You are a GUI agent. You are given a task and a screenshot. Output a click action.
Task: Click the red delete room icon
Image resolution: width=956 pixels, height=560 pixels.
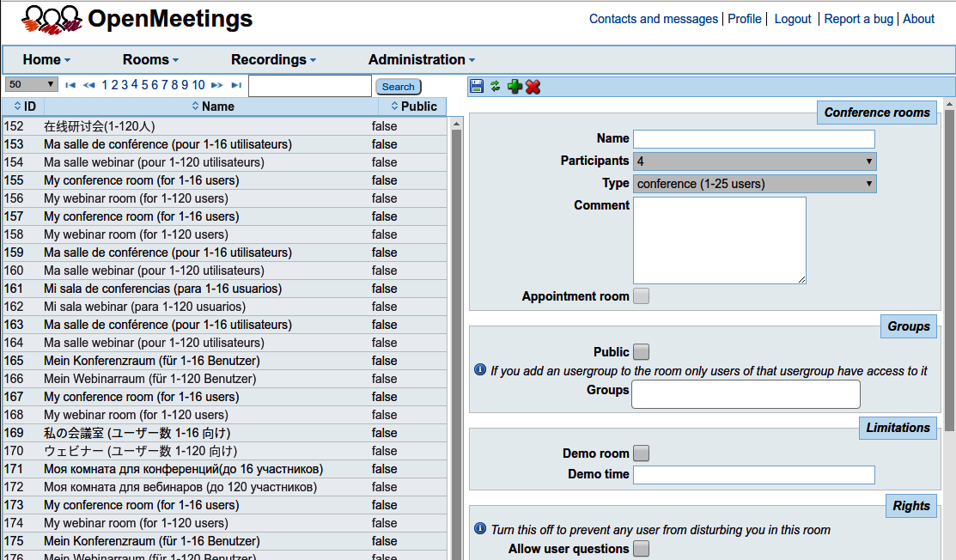pyautogui.click(x=533, y=87)
